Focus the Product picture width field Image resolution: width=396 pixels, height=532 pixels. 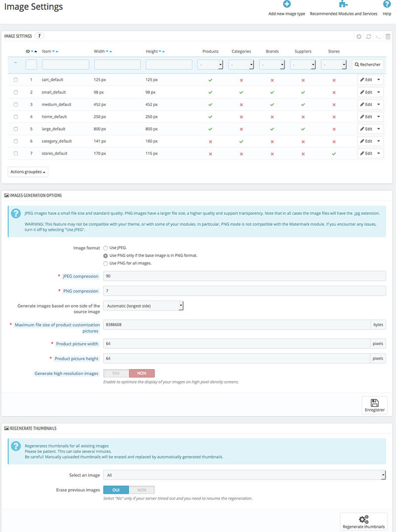point(237,344)
